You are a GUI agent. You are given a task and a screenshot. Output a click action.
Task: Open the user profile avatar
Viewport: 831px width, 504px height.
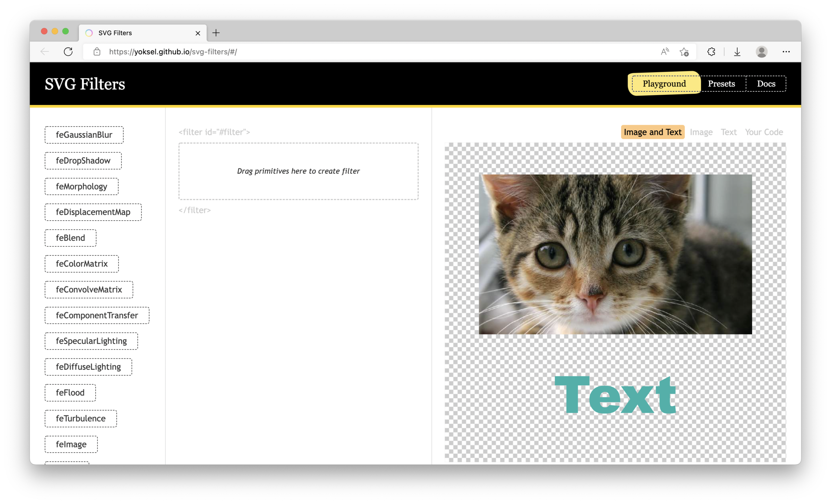point(762,52)
